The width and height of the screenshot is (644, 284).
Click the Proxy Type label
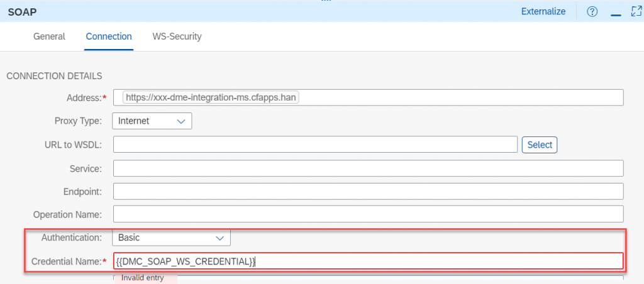pyautogui.click(x=78, y=121)
